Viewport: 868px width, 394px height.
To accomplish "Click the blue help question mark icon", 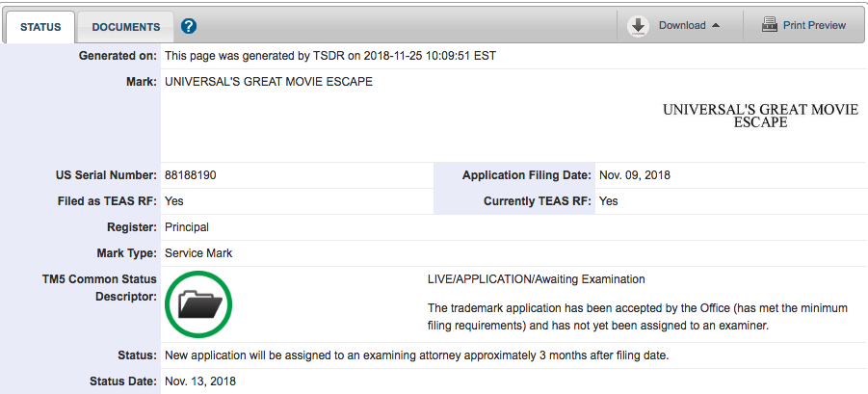I will [x=189, y=26].
